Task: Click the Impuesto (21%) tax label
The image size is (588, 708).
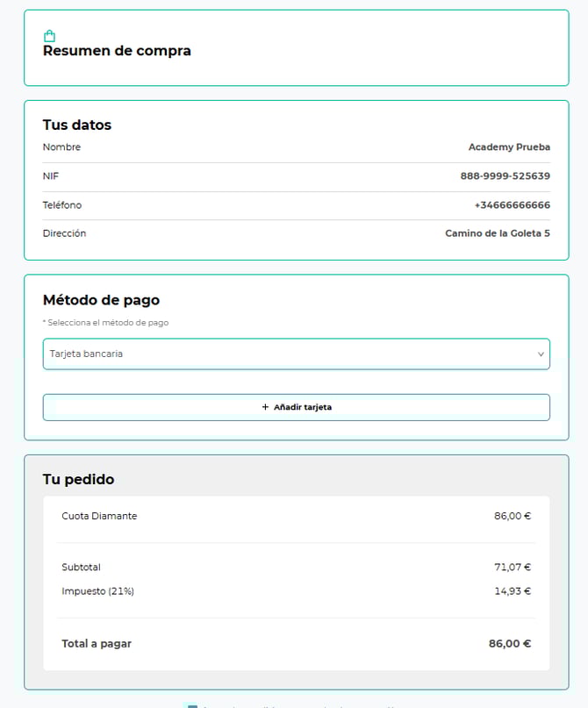Action: tap(97, 591)
